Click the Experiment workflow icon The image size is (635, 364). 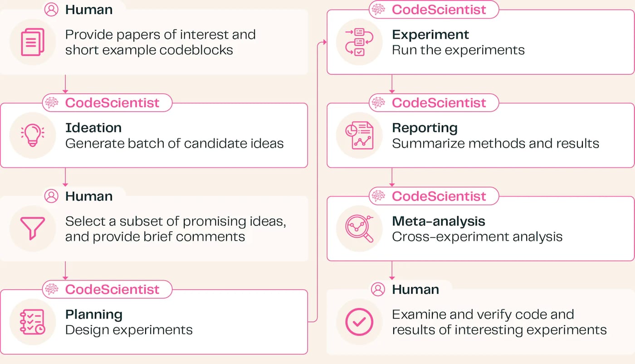point(355,42)
